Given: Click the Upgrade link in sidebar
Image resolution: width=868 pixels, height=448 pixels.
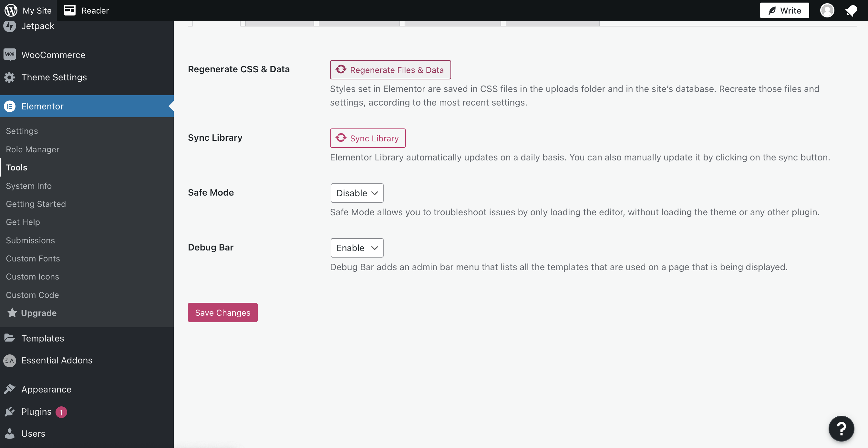Looking at the screenshot, I should [x=39, y=313].
